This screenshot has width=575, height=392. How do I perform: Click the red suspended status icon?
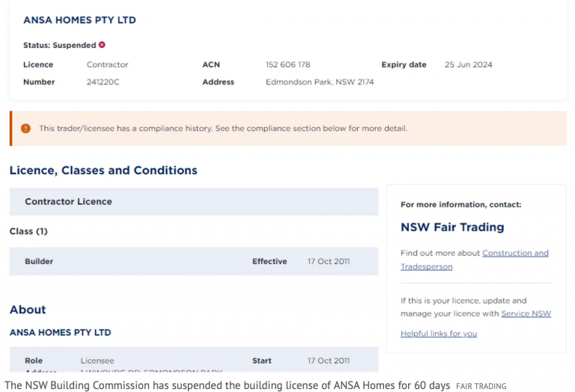tap(102, 45)
